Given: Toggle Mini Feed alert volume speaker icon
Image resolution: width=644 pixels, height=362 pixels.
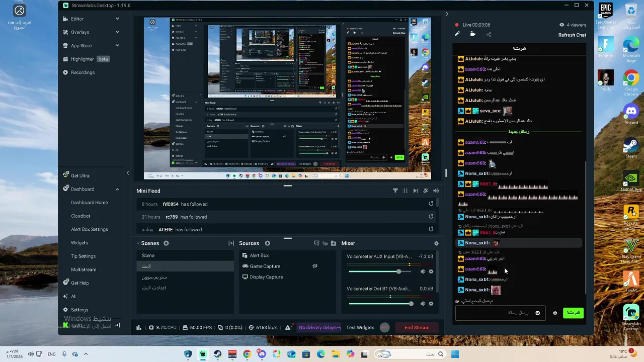Looking at the screenshot, I should pyautogui.click(x=436, y=191).
